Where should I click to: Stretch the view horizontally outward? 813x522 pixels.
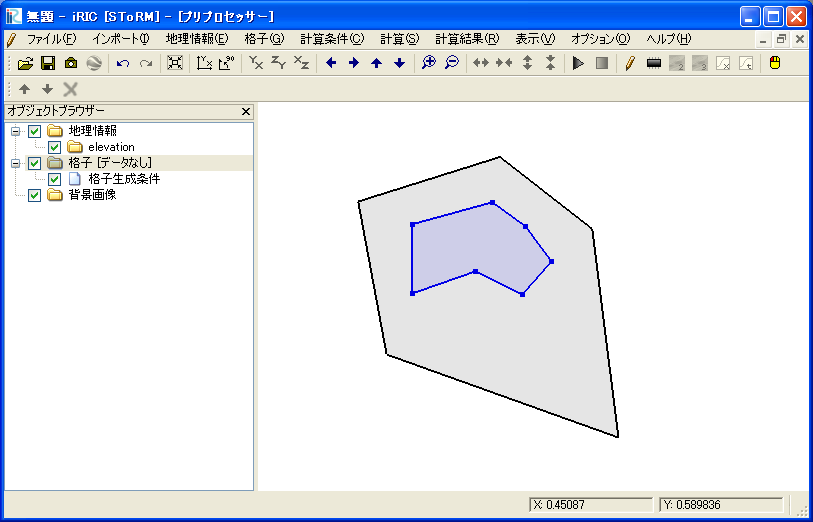(x=481, y=63)
